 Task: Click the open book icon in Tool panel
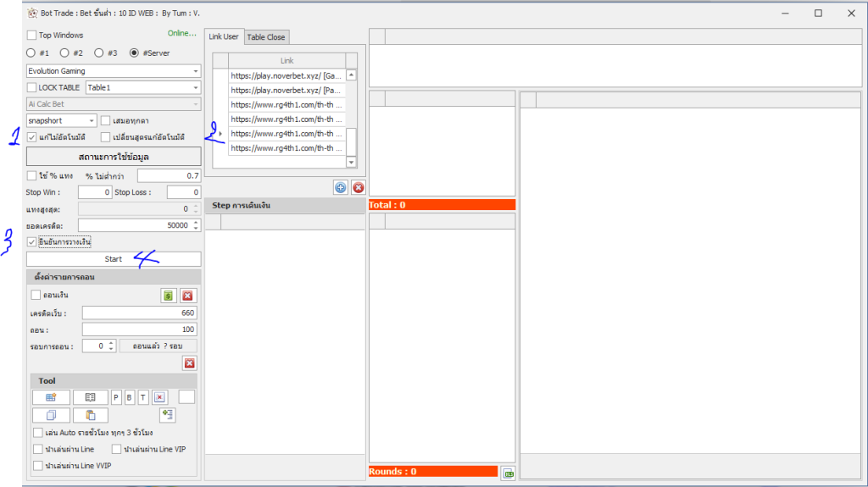90,397
